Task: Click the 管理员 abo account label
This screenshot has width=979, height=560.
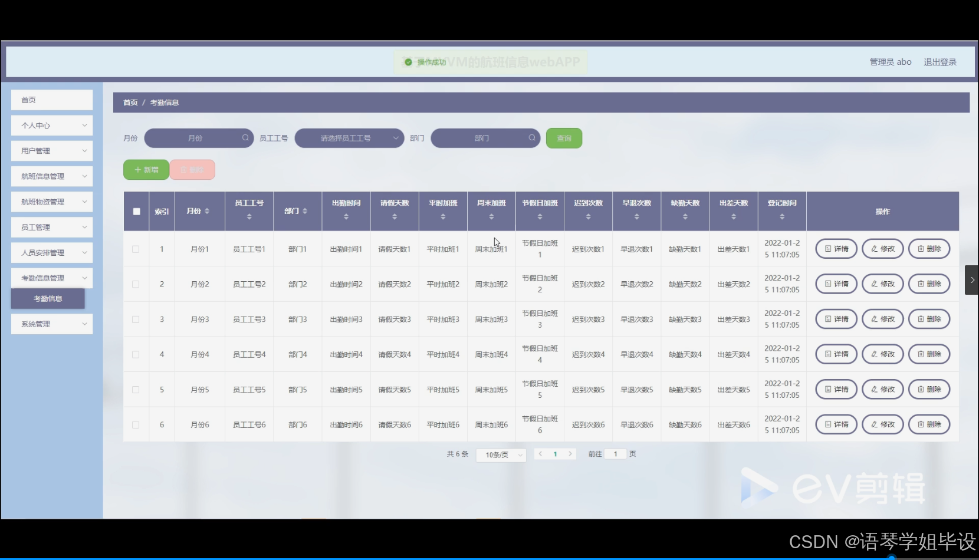Action: coord(891,62)
